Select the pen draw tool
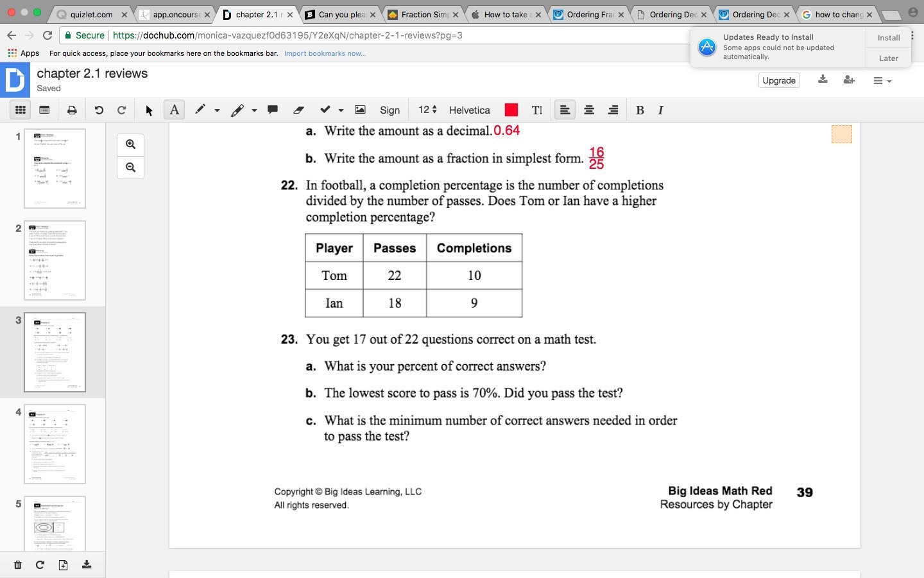924x578 pixels. coord(200,110)
